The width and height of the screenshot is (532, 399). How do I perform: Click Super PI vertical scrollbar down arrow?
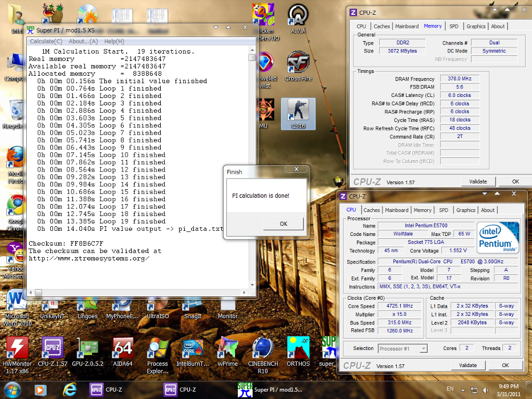(x=252, y=286)
